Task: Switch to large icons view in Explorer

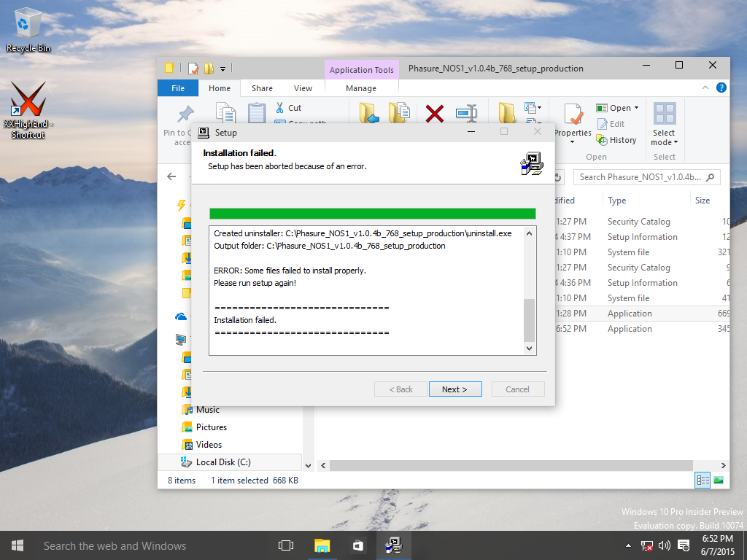Action: (719, 480)
